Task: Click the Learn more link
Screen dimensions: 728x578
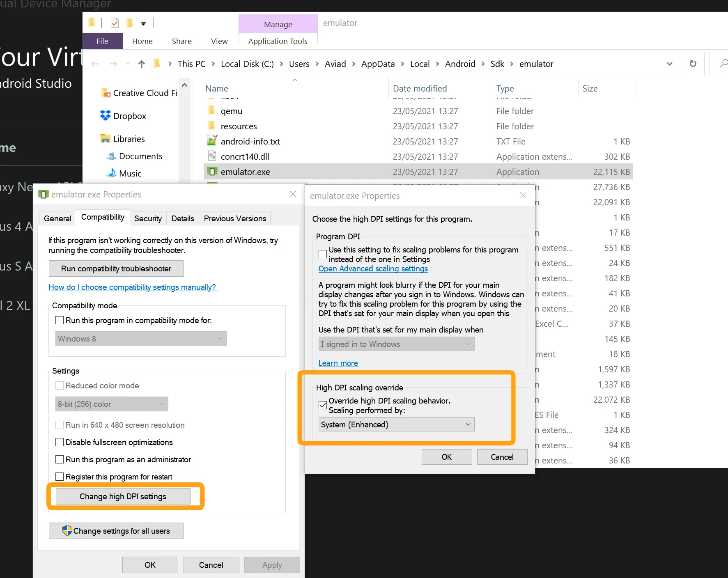Action: pyautogui.click(x=338, y=363)
